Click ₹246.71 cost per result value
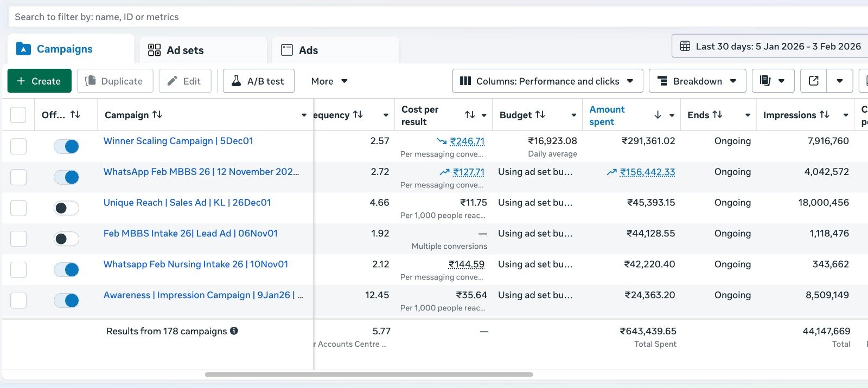The image size is (868, 388). point(467,141)
